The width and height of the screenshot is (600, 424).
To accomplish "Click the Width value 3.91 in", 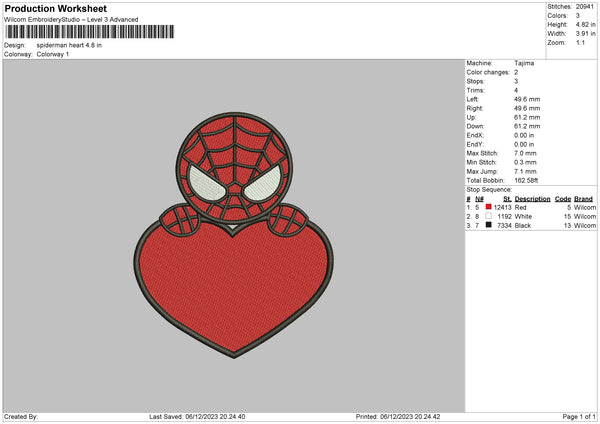I will coord(585,34).
